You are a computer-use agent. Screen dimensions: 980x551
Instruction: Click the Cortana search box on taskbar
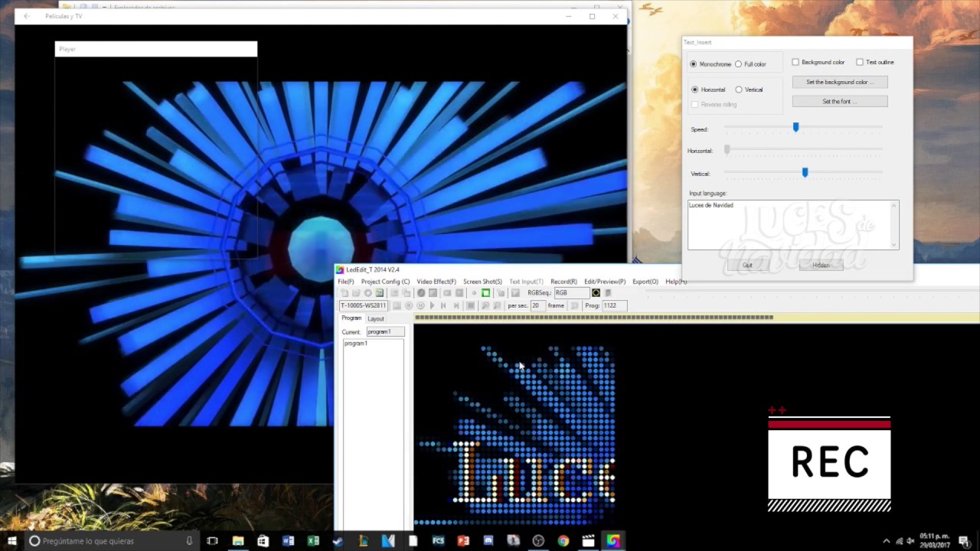111,541
